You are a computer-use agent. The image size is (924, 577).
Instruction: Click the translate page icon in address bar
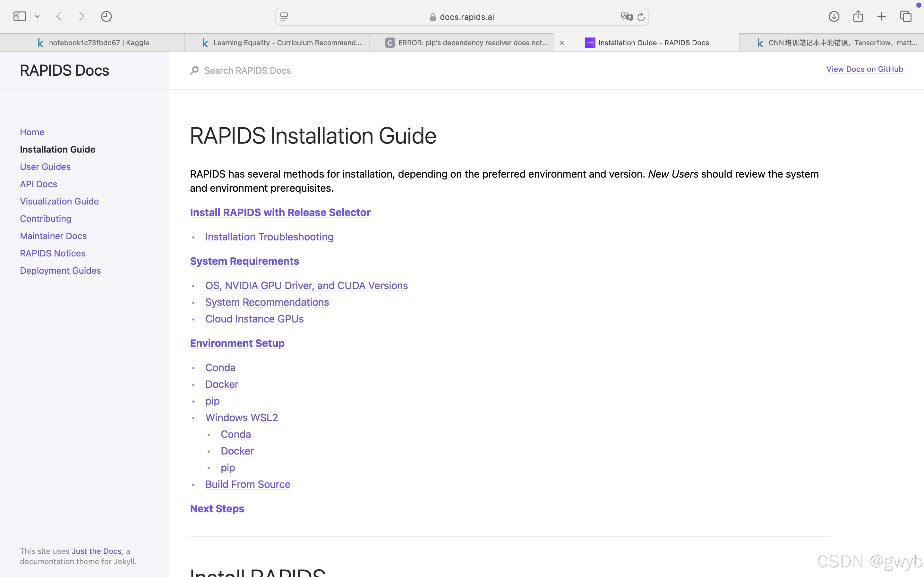(x=626, y=17)
